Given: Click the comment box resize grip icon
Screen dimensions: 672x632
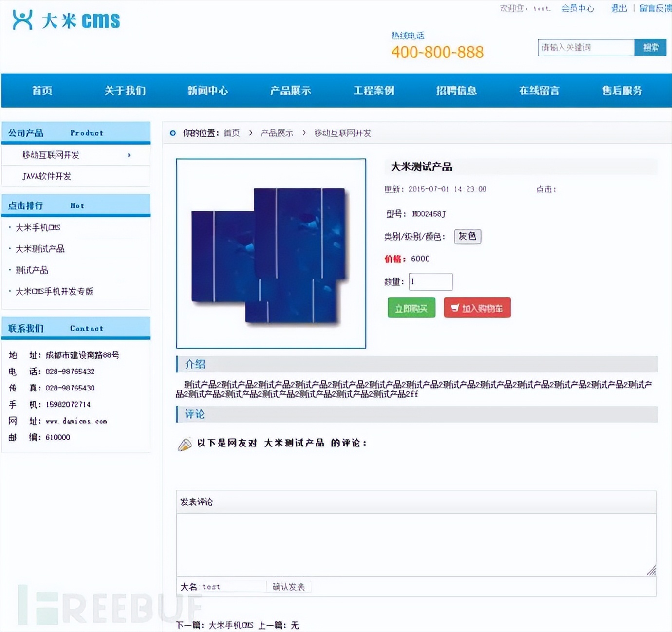Looking at the screenshot, I should point(650,571).
